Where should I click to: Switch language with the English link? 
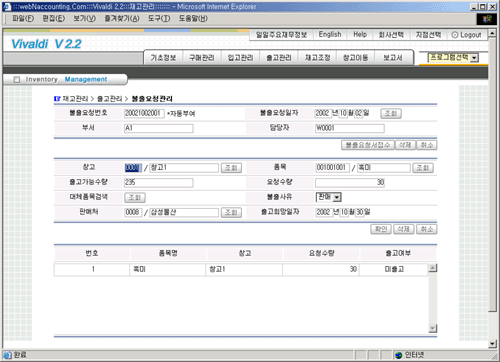click(330, 35)
